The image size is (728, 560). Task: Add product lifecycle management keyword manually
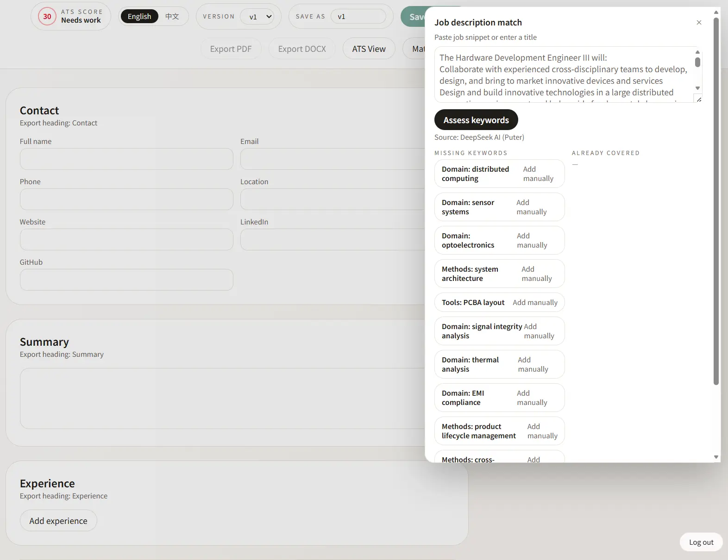[542, 431]
